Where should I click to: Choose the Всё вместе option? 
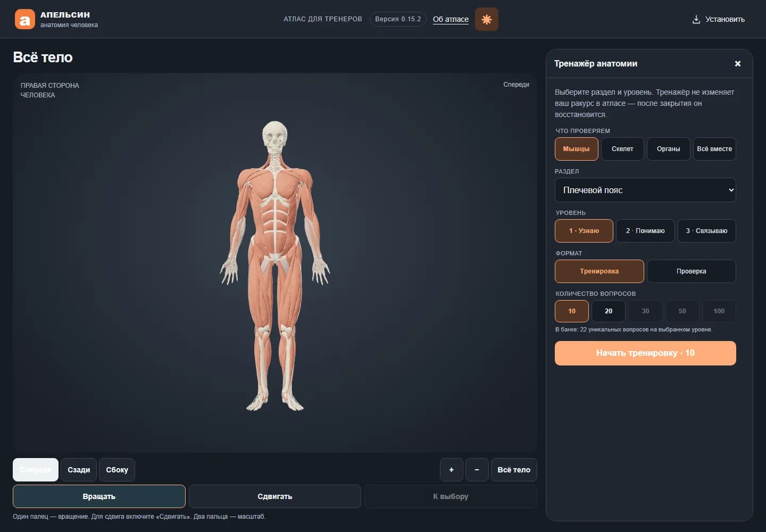[x=714, y=149]
